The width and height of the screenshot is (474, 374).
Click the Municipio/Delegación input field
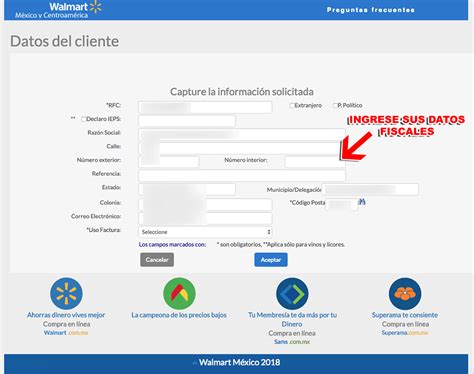(x=370, y=189)
